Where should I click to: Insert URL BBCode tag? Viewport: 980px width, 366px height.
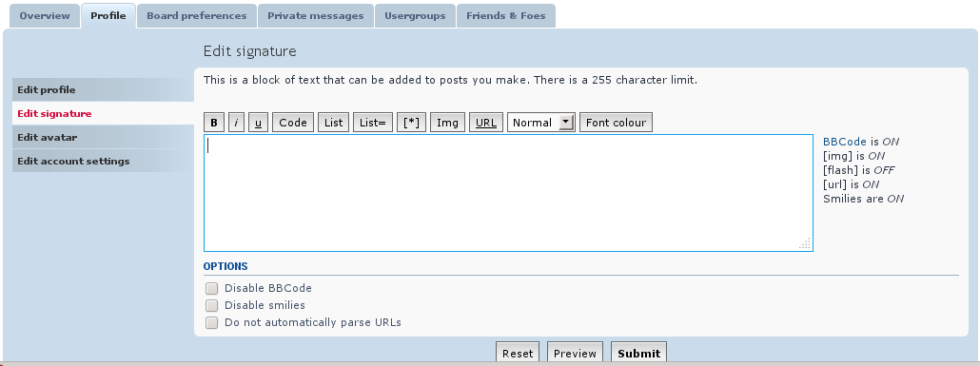tap(485, 123)
